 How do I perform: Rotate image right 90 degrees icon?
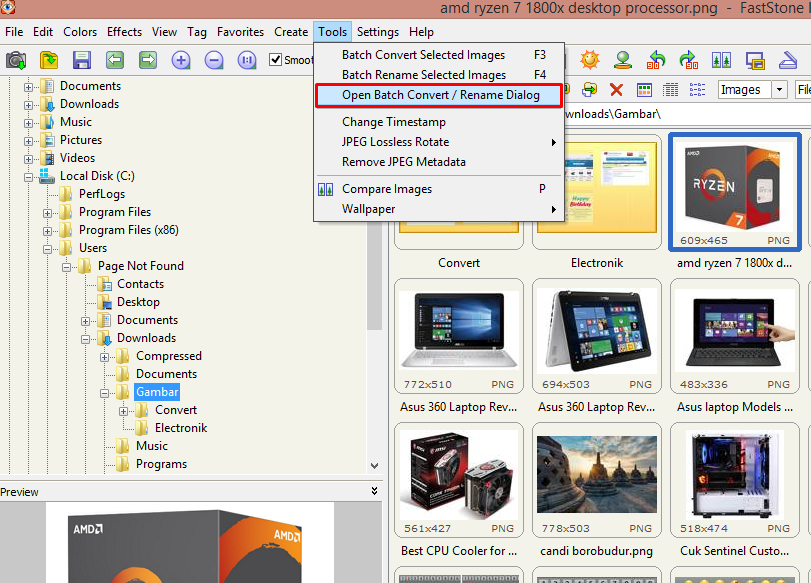click(x=689, y=60)
